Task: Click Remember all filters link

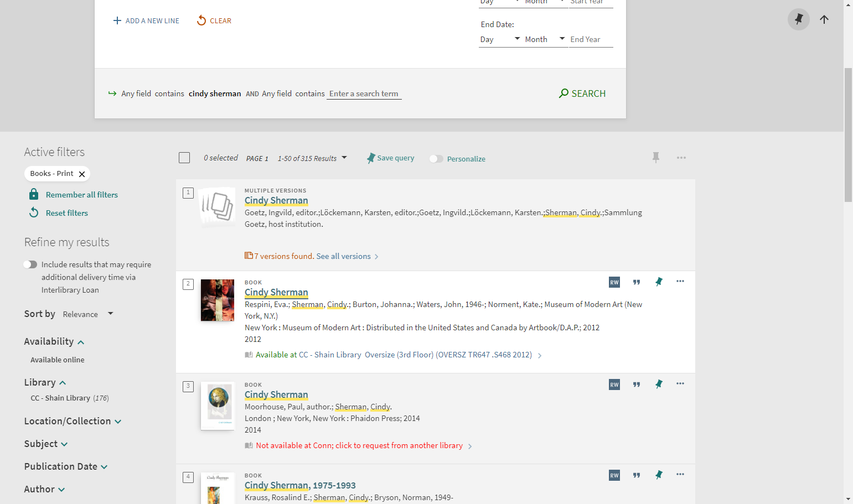Action: pos(82,195)
